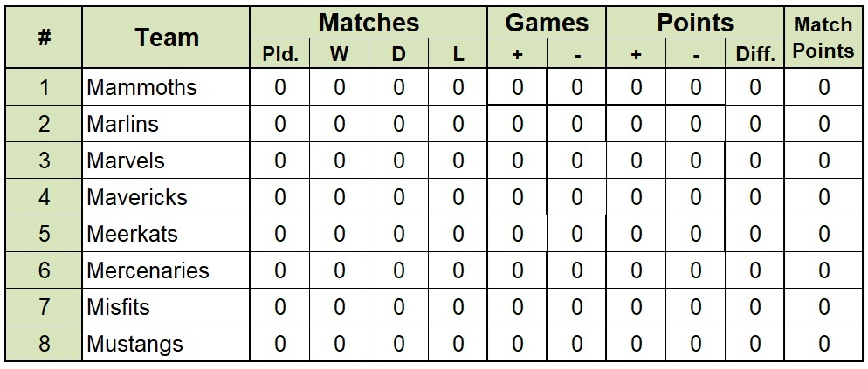Select the # rank column header
Image resolution: width=868 pixels, height=369 pixels.
point(45,38)
